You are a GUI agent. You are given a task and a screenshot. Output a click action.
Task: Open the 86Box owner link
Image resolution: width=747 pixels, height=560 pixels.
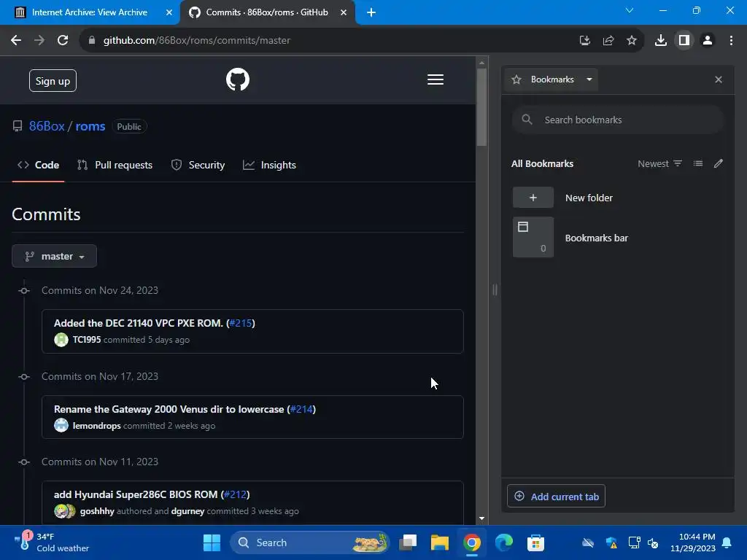click(x=47, y=126)
